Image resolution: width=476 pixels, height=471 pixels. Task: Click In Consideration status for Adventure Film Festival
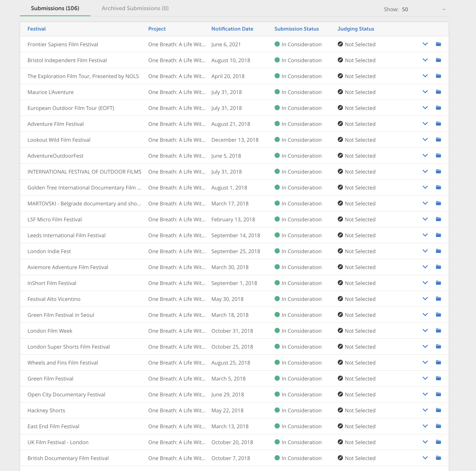[298, 124]
